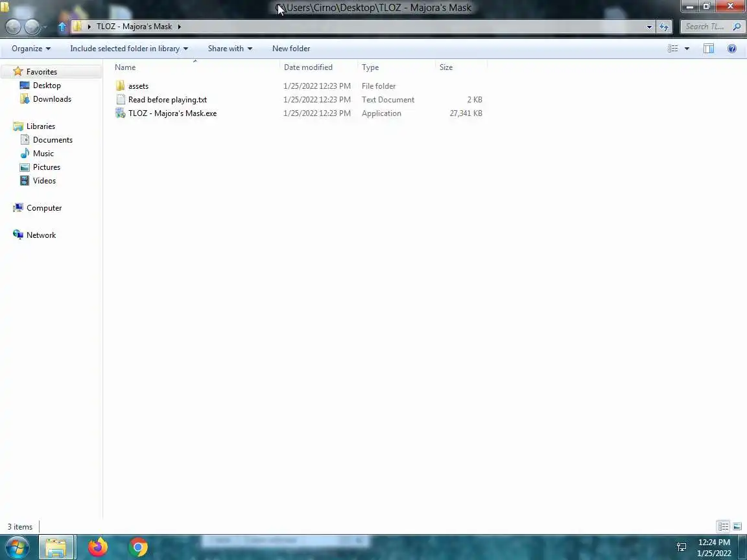Open the Organize dropdown menu
Image resolution: width=747 pixels, height=560 pixels.
tap(31, 49)
